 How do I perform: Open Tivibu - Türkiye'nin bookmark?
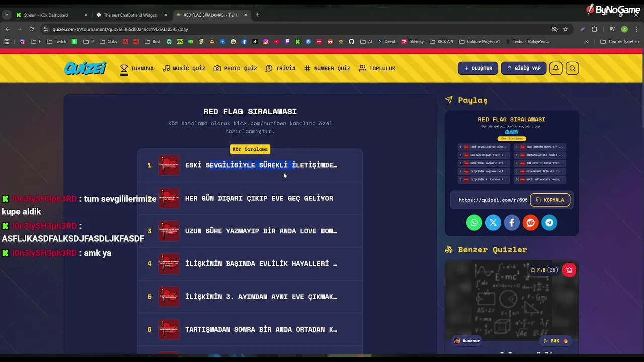(528, 42)
